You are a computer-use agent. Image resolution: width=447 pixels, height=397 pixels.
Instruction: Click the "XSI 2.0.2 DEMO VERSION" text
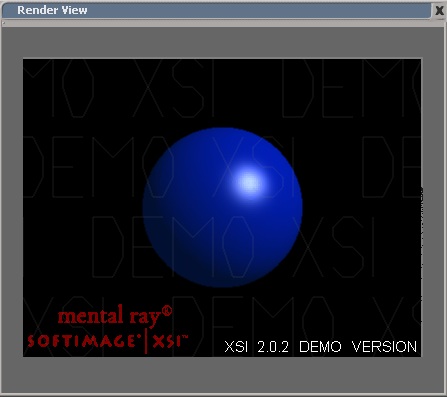click(320, 347)
